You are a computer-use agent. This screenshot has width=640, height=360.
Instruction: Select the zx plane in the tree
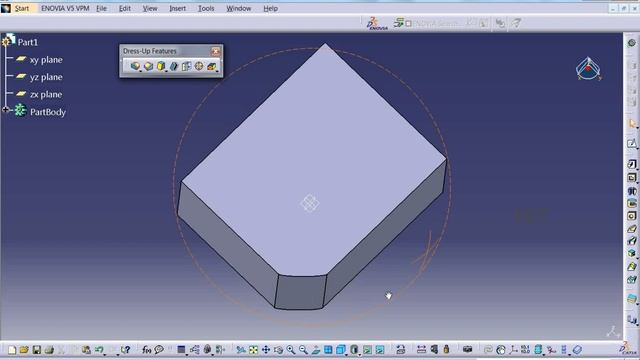coord(46,95)
